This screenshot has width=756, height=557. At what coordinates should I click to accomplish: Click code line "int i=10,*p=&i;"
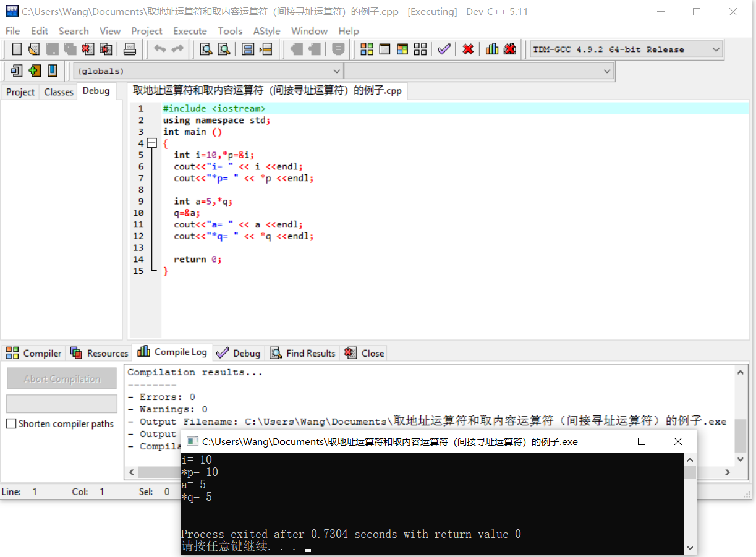point(214,155)
